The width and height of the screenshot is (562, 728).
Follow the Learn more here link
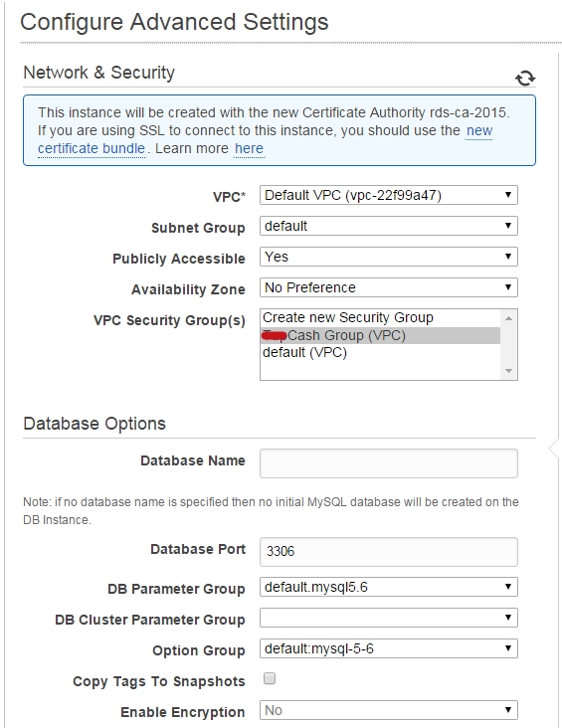(x=249, y=148)
